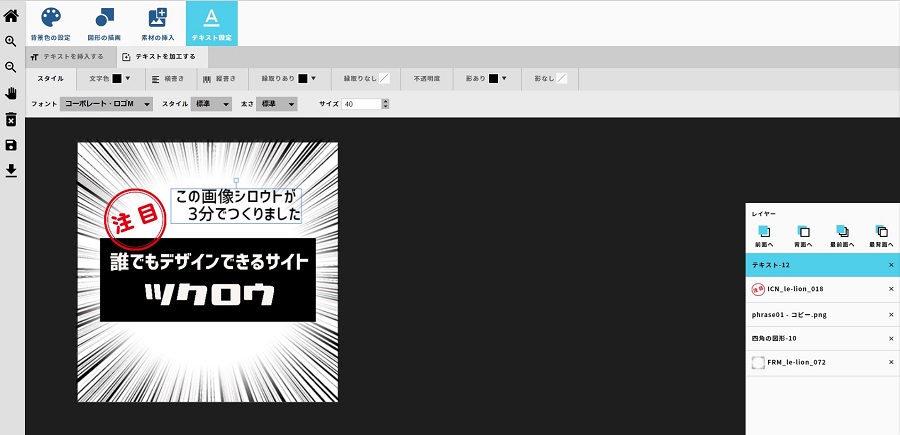The image size is (900, 435).
Task: Open the 文字色 color dropdown
Action: click(106, 78)
